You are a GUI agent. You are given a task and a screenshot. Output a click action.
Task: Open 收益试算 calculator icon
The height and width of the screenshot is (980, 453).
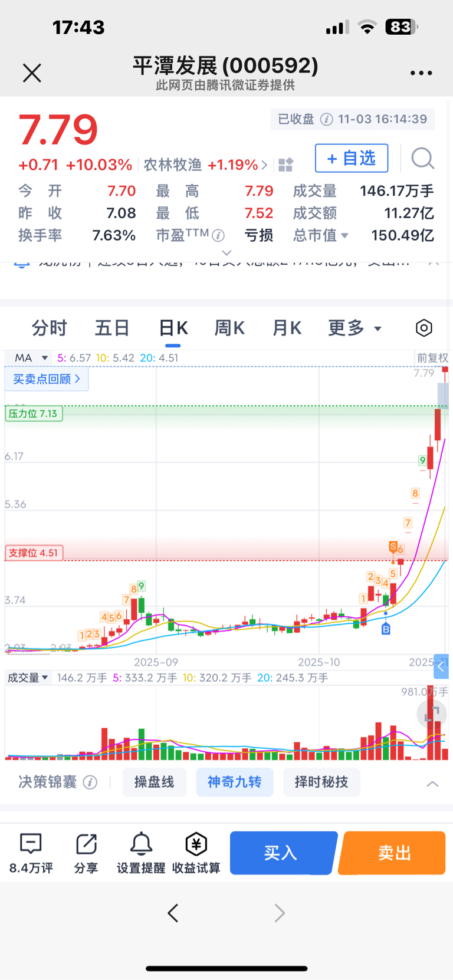tap(196, 853)
